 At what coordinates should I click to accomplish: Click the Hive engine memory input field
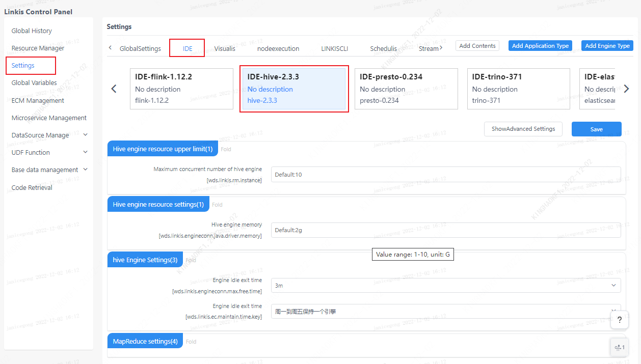tap(445, 230)
